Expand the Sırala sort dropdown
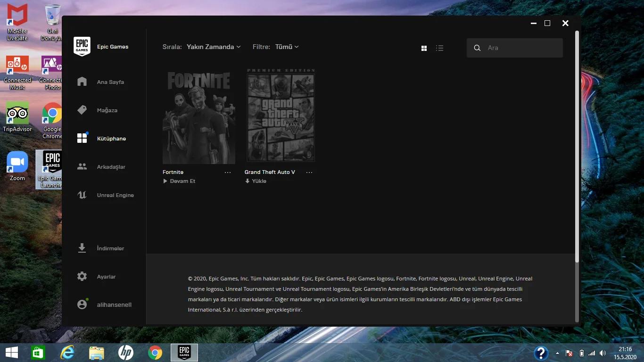644x362 pixels. click(214, 47)
